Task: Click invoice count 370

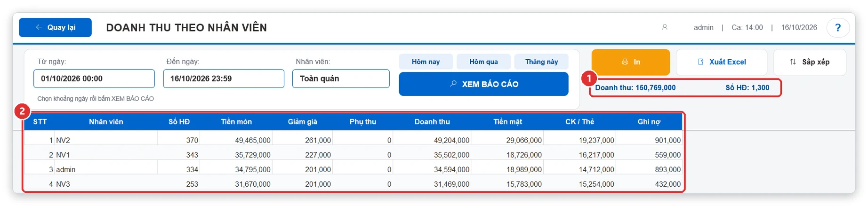Action: 192,140
